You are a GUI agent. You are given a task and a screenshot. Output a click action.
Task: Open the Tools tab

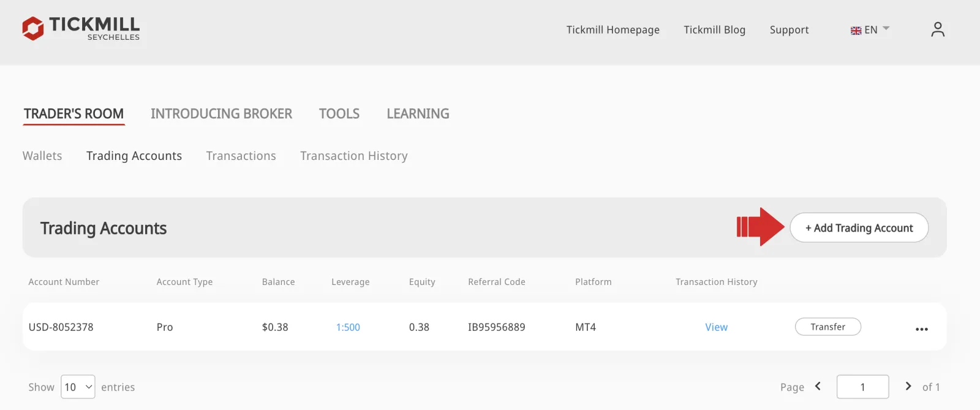(339, 114)
